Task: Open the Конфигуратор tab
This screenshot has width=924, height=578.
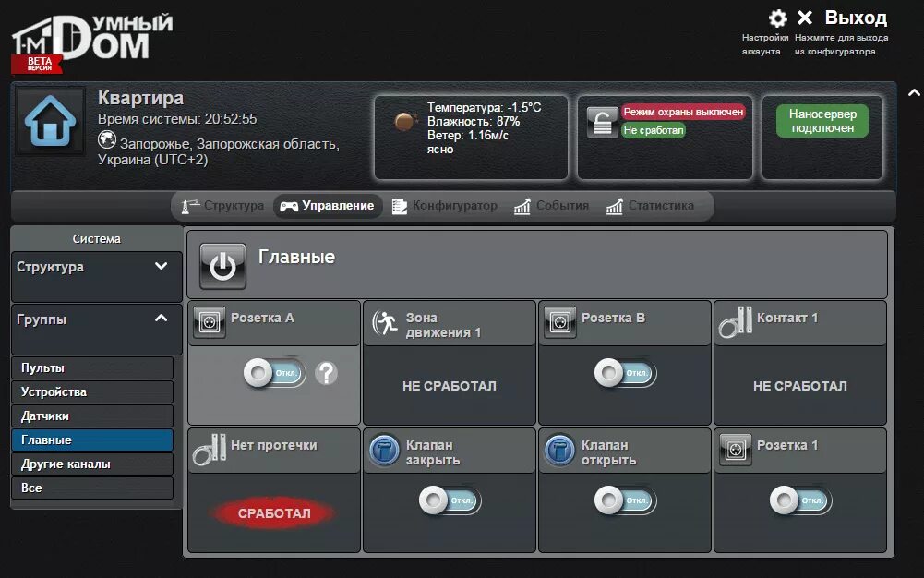Action: pyautogui.click(x=445, y=206)
